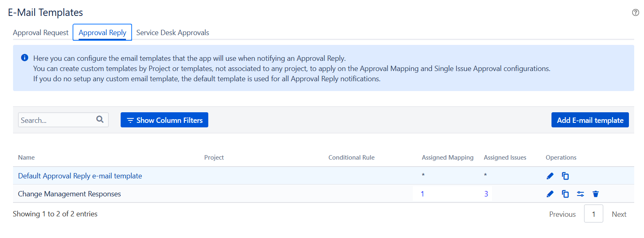
Task: Open the Service Desk Approvals tab
Action: pos(172,33)
